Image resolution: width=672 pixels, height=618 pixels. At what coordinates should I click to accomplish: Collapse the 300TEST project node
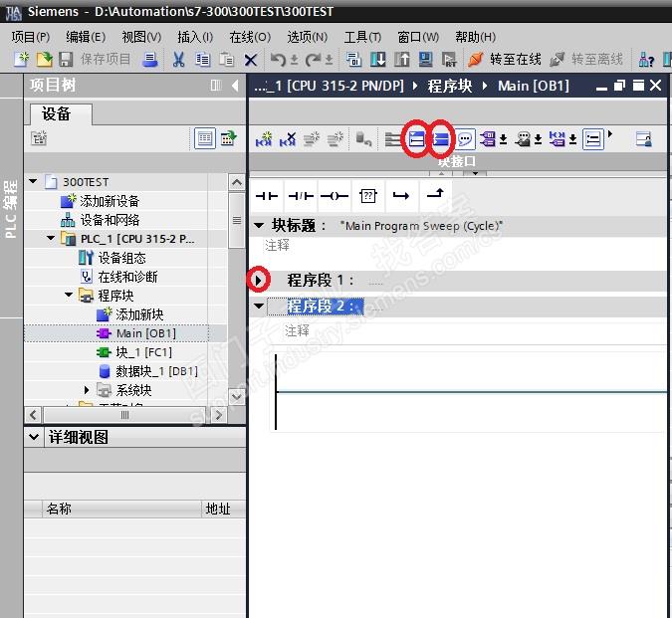33,181
